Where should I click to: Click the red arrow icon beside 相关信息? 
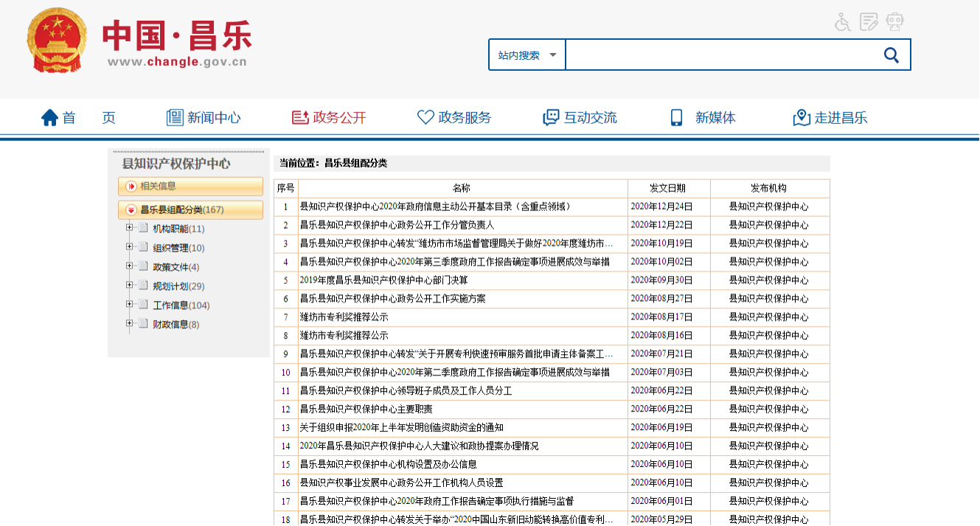pyautogui.click(x=131, y=187)
